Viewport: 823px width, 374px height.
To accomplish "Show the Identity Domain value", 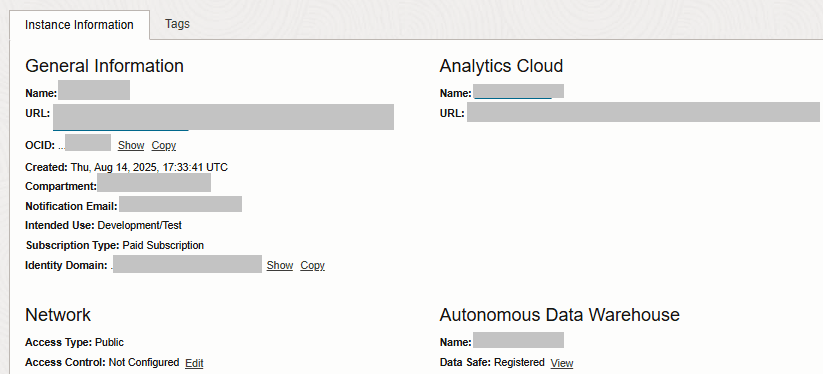I will [x=280, y=265].
